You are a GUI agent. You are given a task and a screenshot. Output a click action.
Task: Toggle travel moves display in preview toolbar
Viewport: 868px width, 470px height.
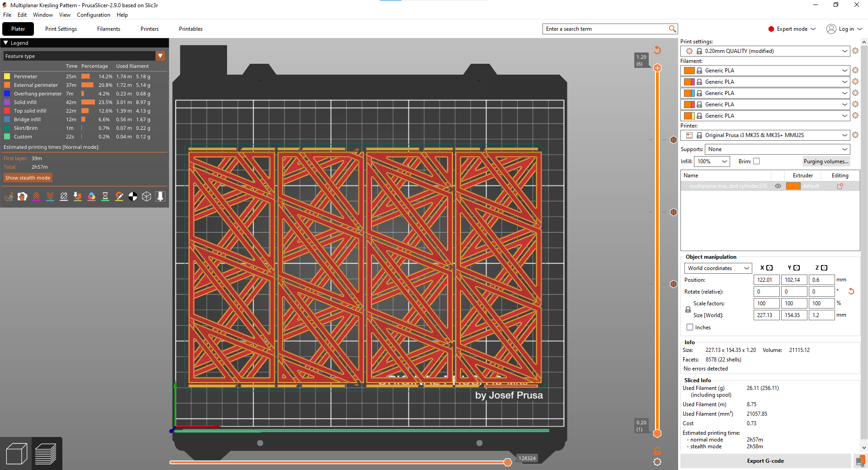point(8,196)
